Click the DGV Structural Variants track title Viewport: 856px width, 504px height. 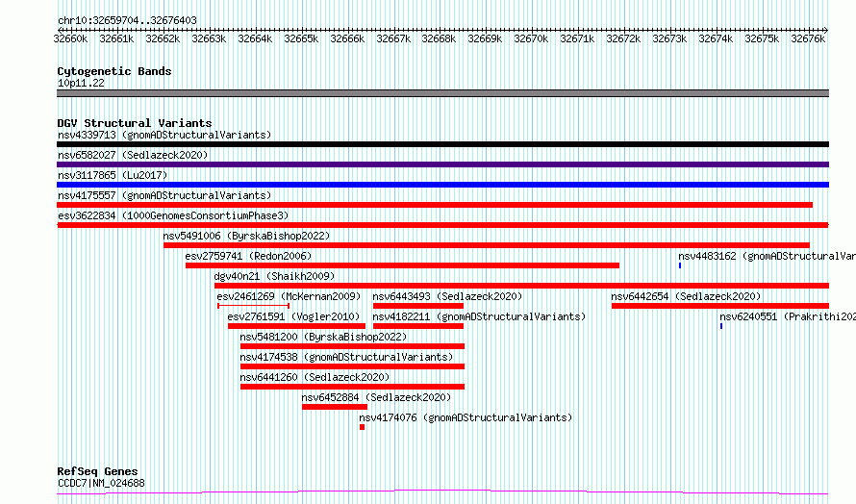pyautogui.click(x=135, y=123)
